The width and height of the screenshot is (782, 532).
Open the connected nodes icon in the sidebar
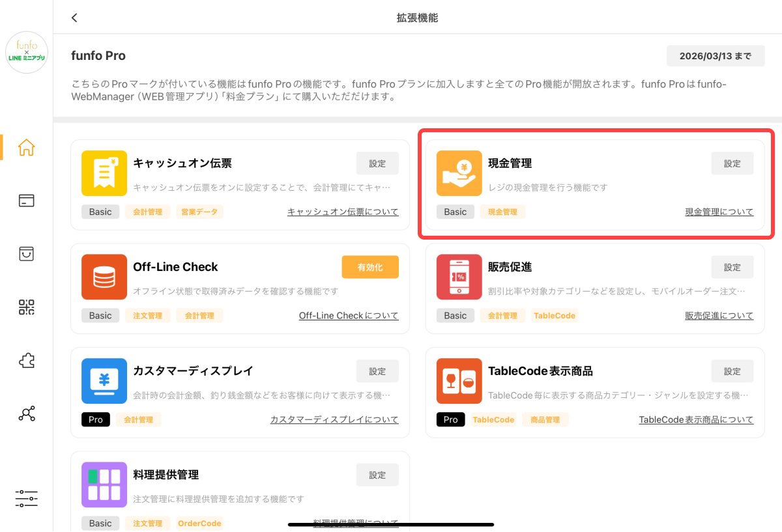27,413
